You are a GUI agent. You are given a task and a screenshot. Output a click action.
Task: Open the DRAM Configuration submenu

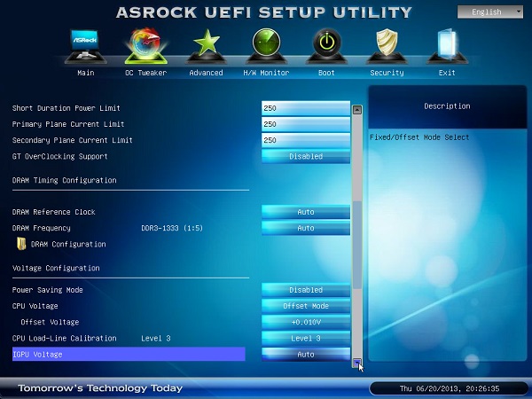68,245
